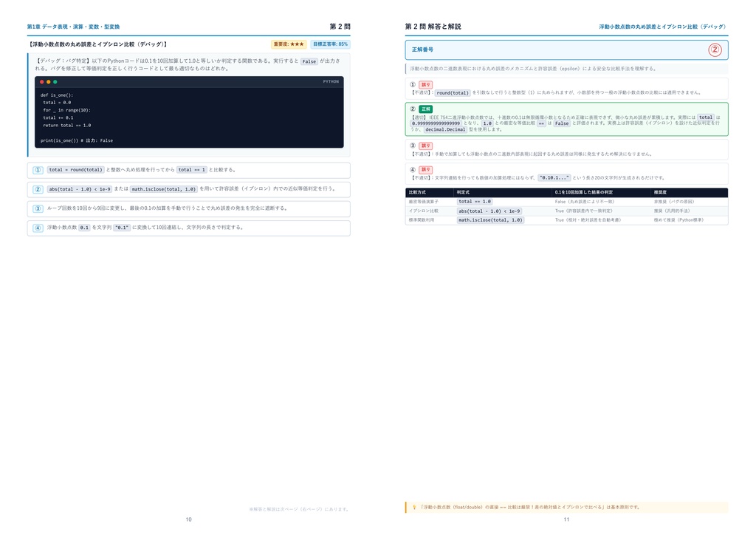Screen dimensions: 756x535
Task: Click the bottom tip text about float/double comparison
Action: pyautogui.click(x=530, y=507)
